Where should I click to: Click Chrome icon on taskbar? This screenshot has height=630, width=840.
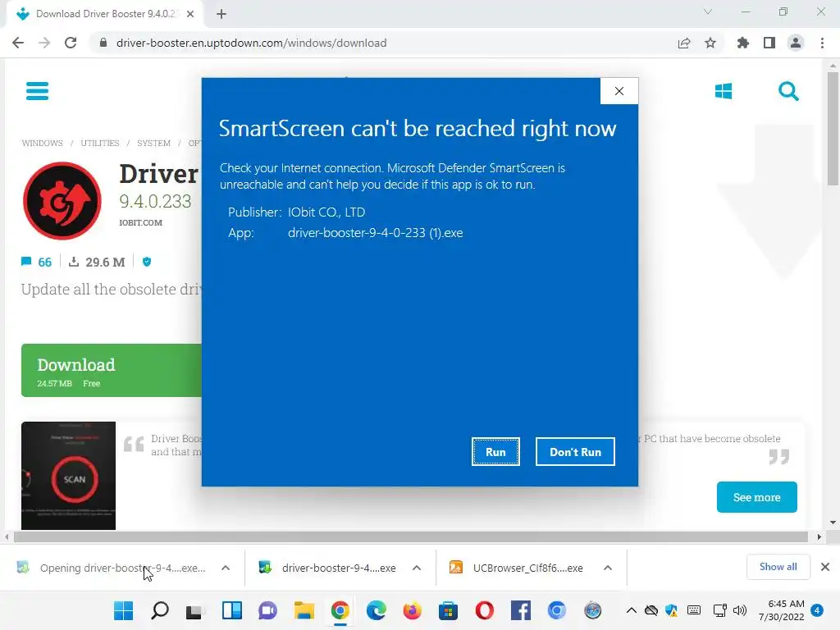click(x=340, y=610)
